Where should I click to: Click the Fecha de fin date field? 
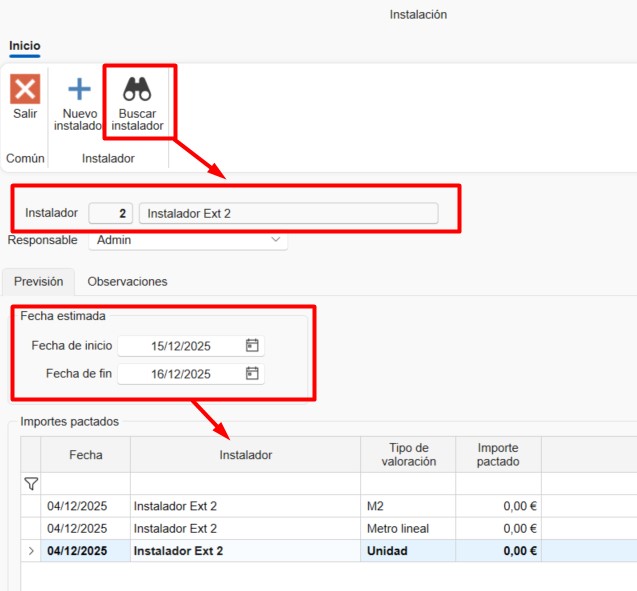click(x=180, y=374)
